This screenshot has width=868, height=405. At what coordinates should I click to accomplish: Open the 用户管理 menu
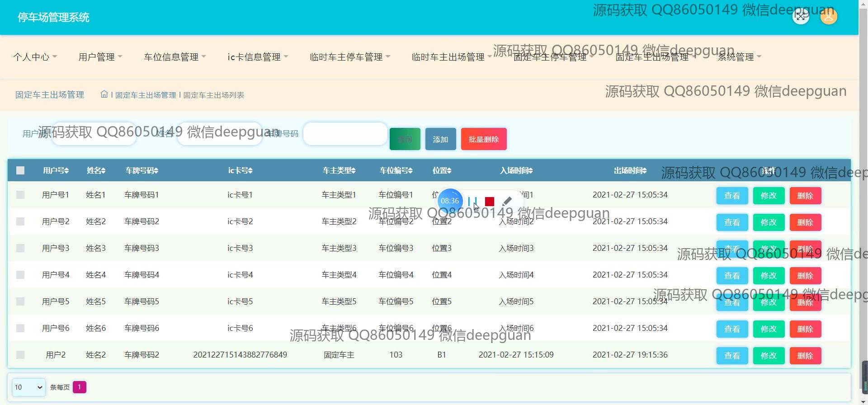click(x=100, y=57)
